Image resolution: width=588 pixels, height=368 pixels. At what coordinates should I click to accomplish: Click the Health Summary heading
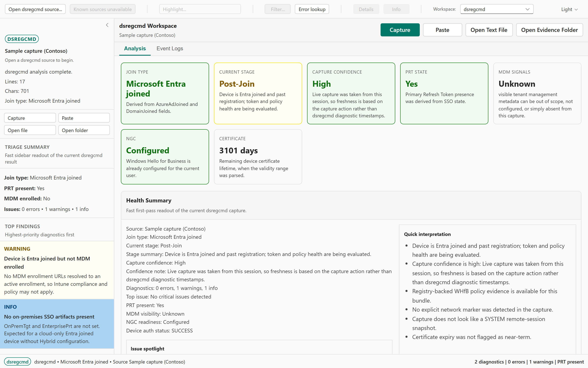click(x=149, y=201)
